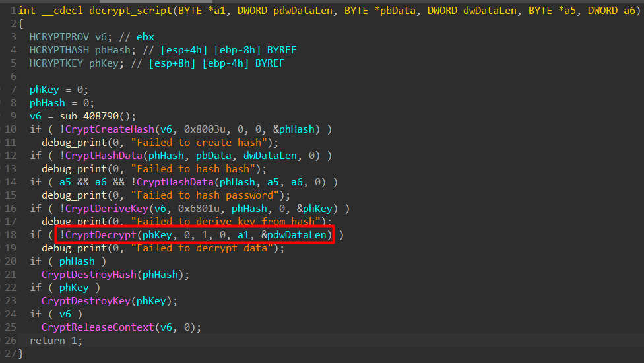Click the 0x8003u constant

205,129
